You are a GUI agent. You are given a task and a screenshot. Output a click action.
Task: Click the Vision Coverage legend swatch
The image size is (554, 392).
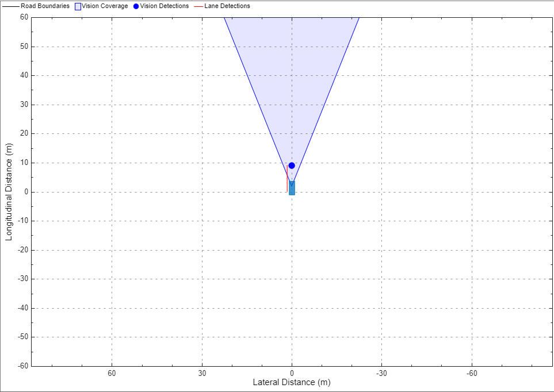point(78,6)
